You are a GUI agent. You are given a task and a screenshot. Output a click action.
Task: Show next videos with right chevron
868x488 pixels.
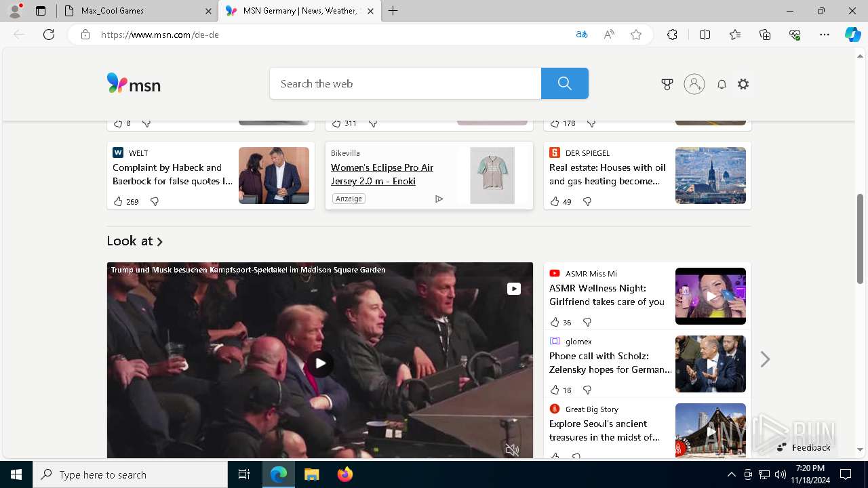tap(765, 359)
